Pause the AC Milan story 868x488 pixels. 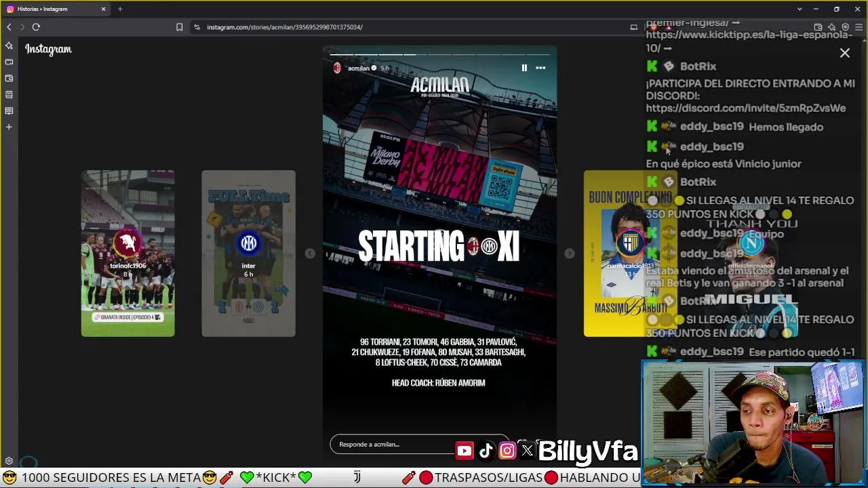(x=524, y=68)
